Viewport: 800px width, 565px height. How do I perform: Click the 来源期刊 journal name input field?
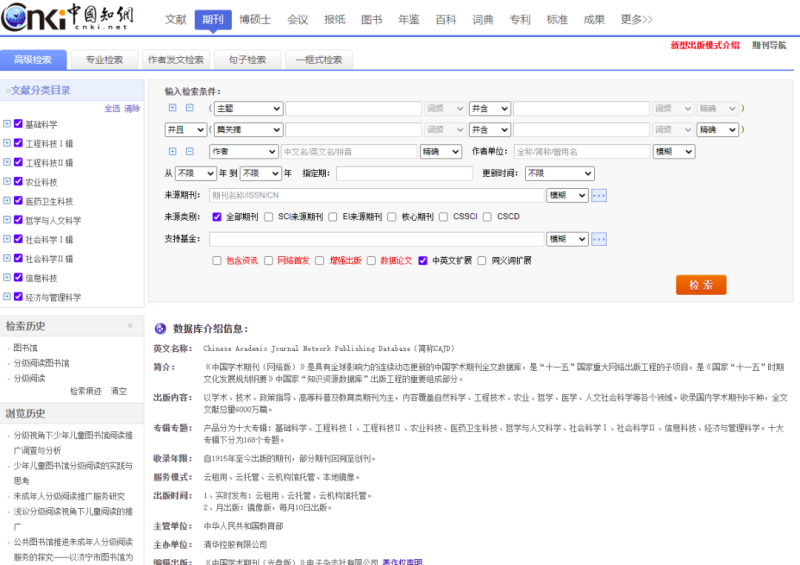click(376, 196)
